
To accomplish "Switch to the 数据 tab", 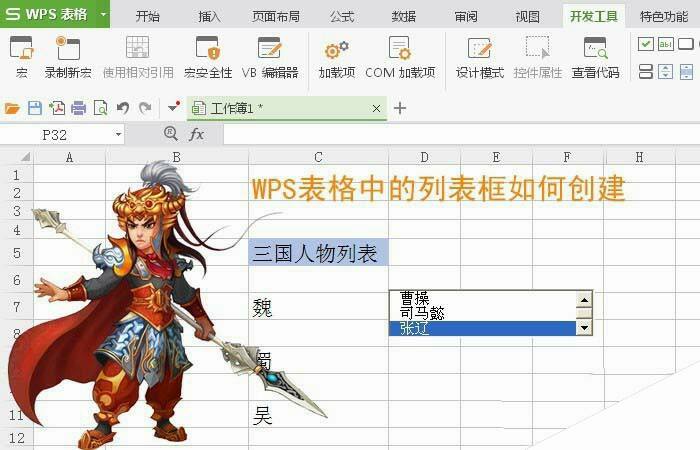I will (x=404, y=17).
